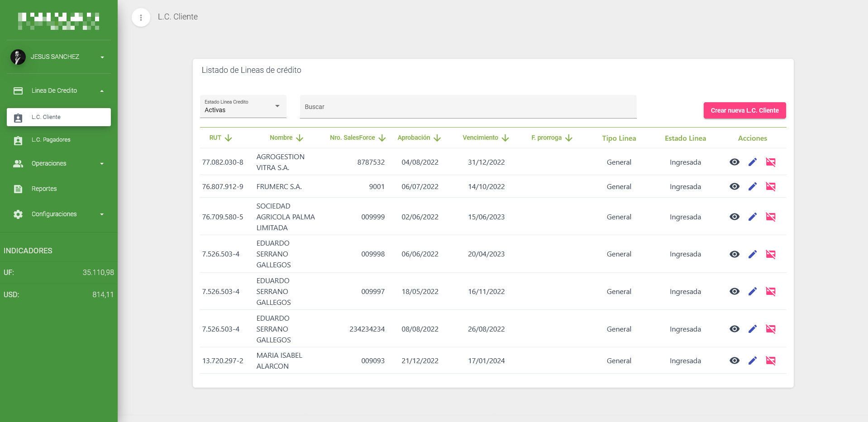Open the Estado Linea Credito dropdown

tap(243, 107)
